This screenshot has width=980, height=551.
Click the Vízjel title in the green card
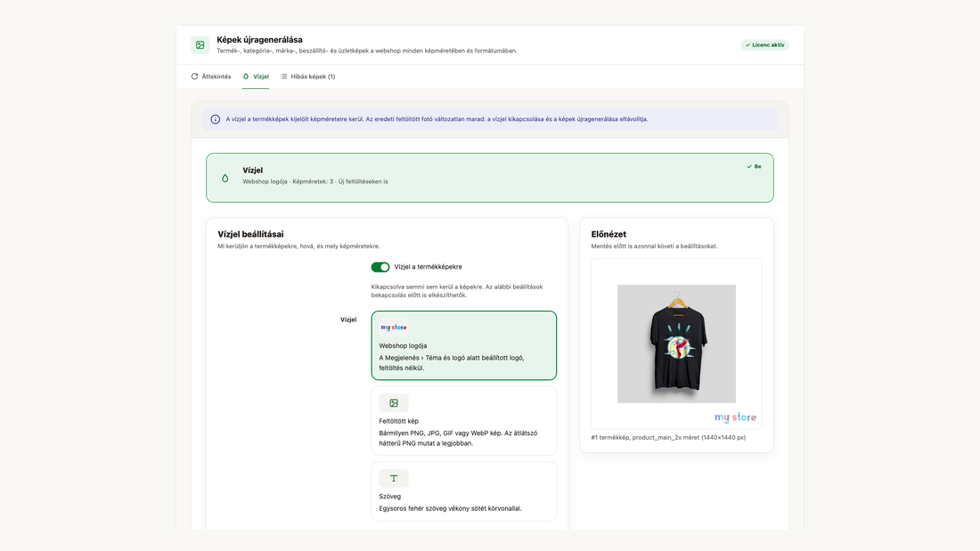[x=252, y=170]
